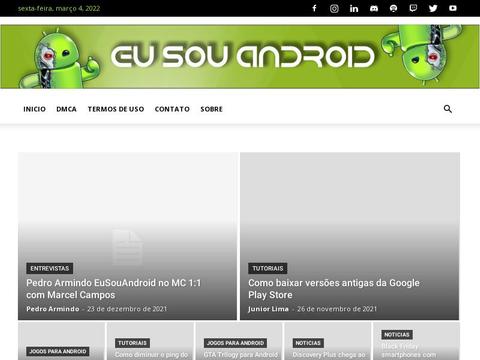Open article Pedro Armindo EuSouAndroid no MC 1:1
The width and height of the screenshot is (480, 360).
point(114,289)
